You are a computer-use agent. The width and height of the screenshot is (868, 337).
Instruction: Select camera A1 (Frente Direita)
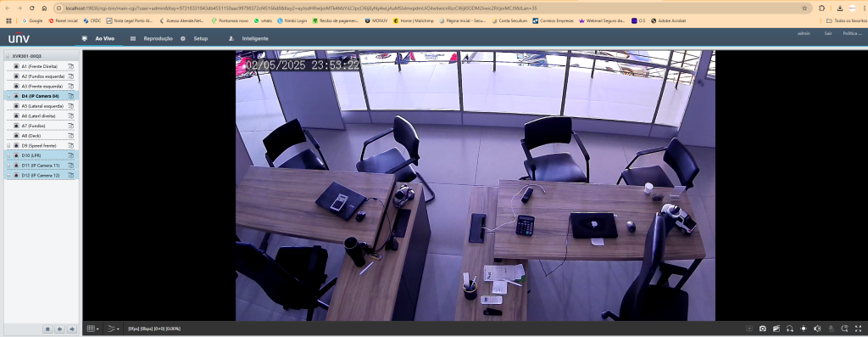(39, 66)
